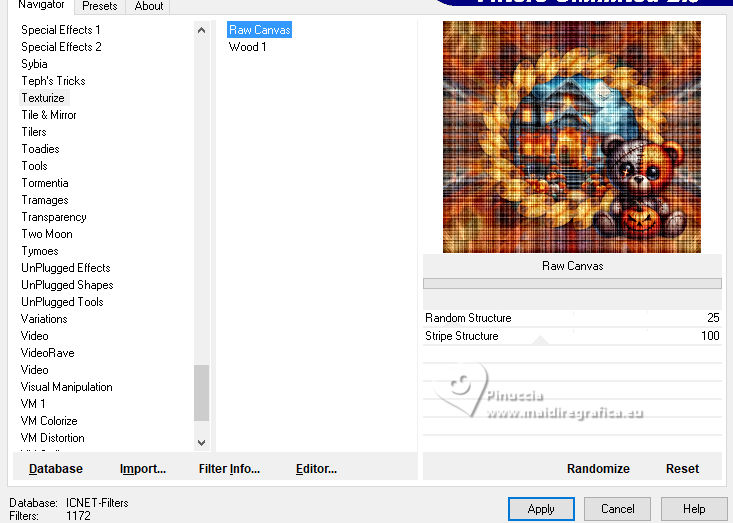Select VM Distortion category
733x523 pixels.
tap(53, 438)
